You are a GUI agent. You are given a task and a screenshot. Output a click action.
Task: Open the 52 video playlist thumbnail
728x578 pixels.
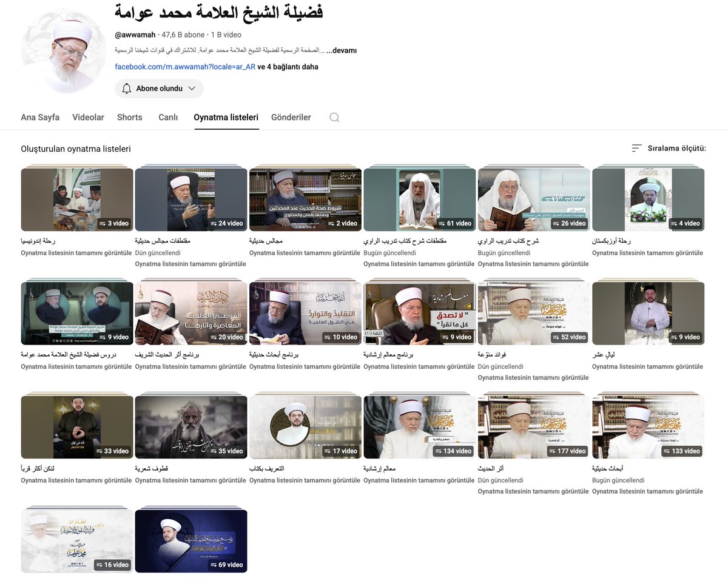click(534, 314)
